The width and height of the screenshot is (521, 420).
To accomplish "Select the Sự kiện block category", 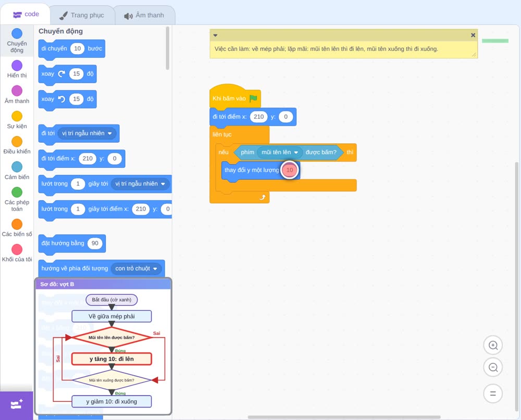I will [17, 120].
